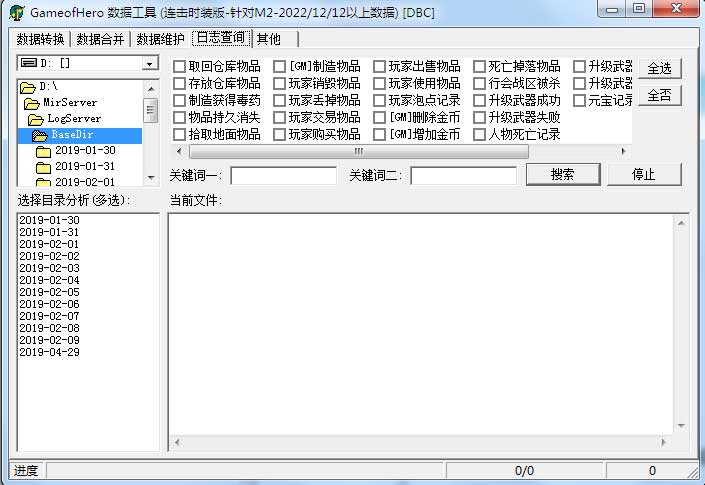Viewport: 705px width, 485px height.
Task: Click the 全否 button
Action: pos(660,95)
